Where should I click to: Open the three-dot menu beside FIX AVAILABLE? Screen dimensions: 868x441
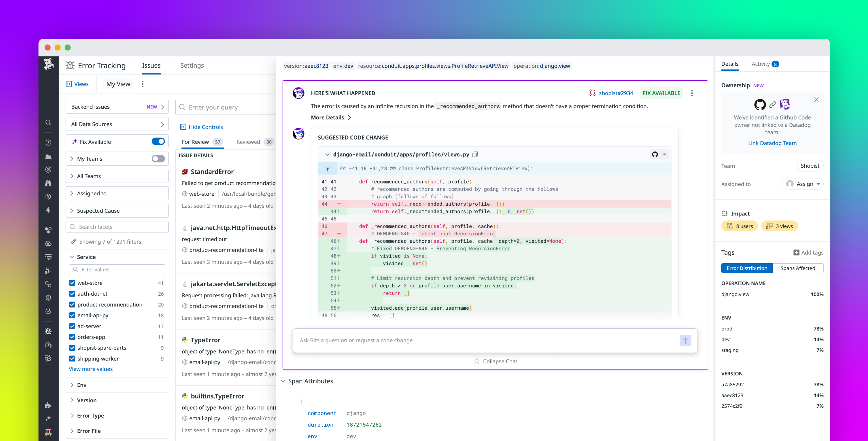coord(692,93)
